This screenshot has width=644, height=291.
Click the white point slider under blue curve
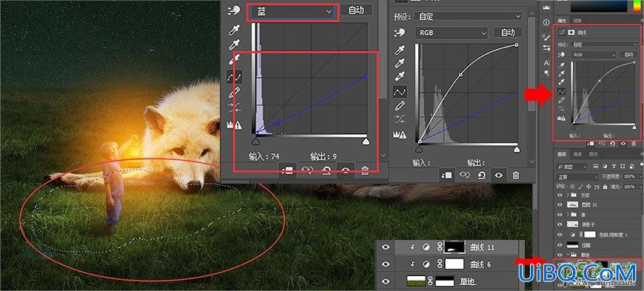click(365, 142)
